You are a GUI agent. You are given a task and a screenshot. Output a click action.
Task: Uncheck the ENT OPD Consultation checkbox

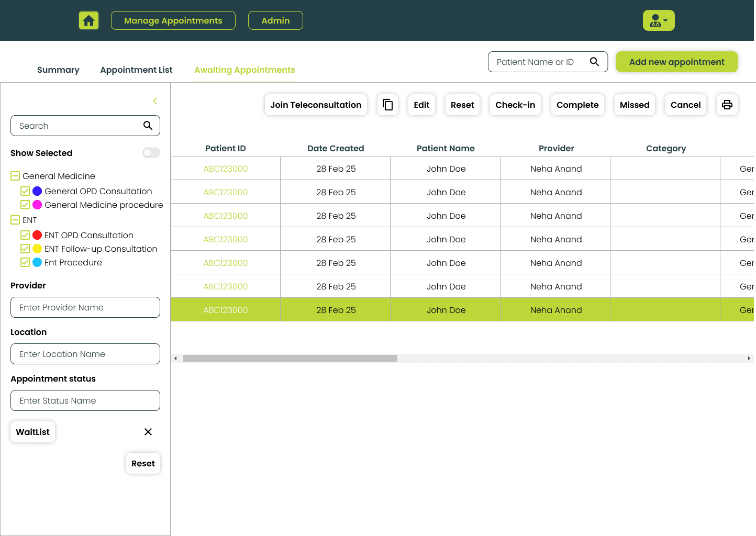click(25, 235)
